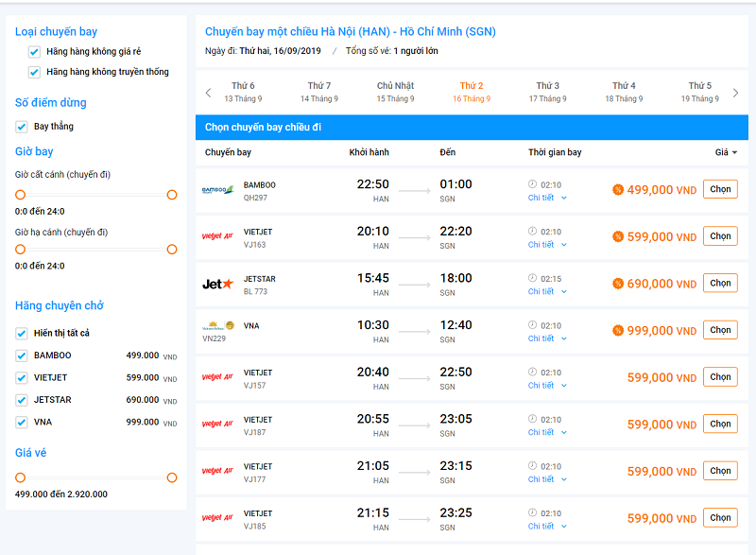Click the discount badge beside 499,000 VND
756x555 pixels.
(x=618, y=189)
